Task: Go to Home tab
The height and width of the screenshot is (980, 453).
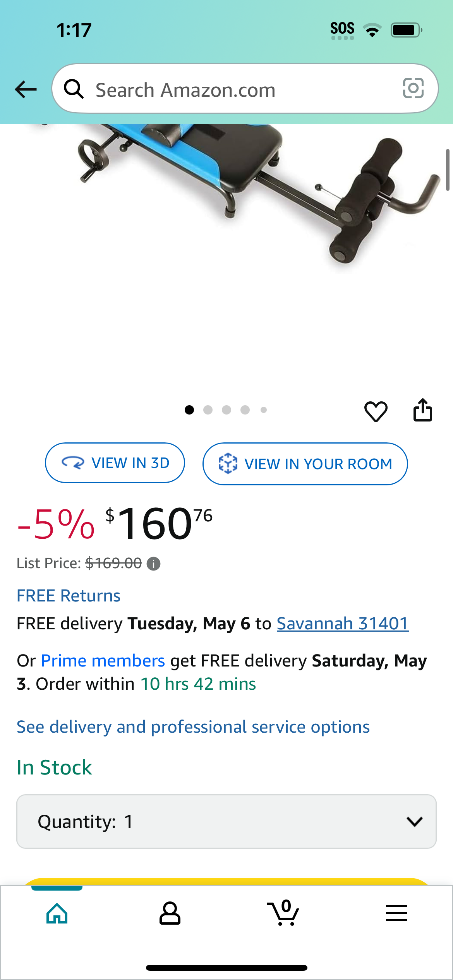Action: point(57,913)
